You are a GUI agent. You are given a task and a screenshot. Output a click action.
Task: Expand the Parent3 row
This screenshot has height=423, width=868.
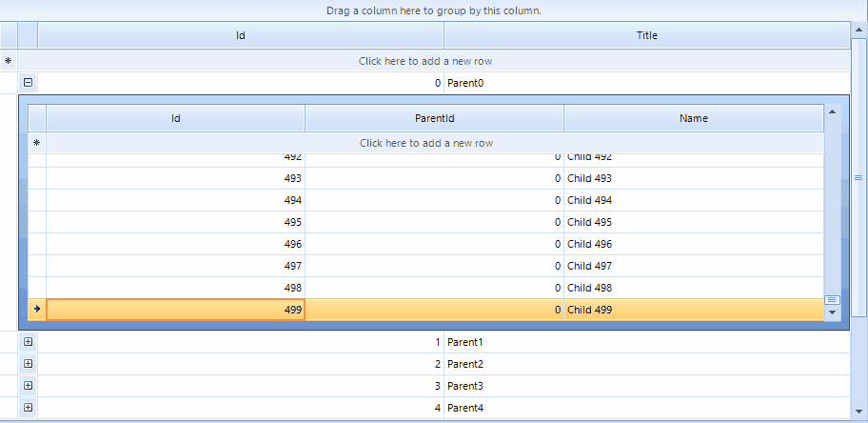pos(28,386)
